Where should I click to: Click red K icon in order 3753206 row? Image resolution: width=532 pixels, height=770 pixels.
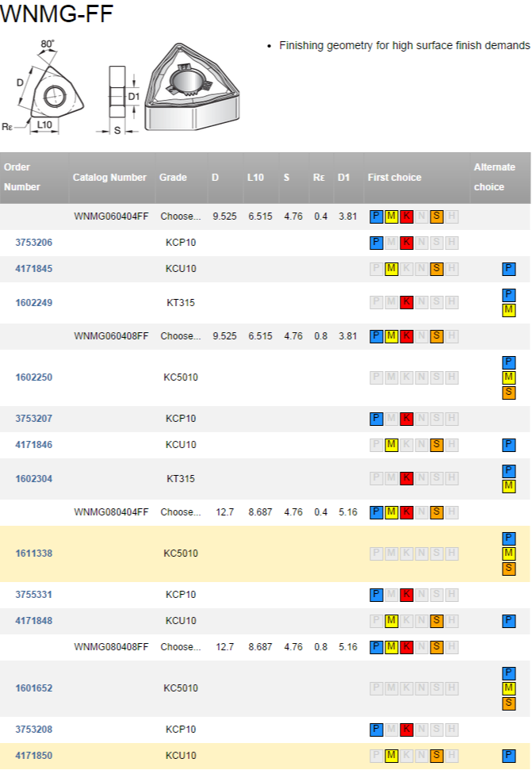point(407,243)
